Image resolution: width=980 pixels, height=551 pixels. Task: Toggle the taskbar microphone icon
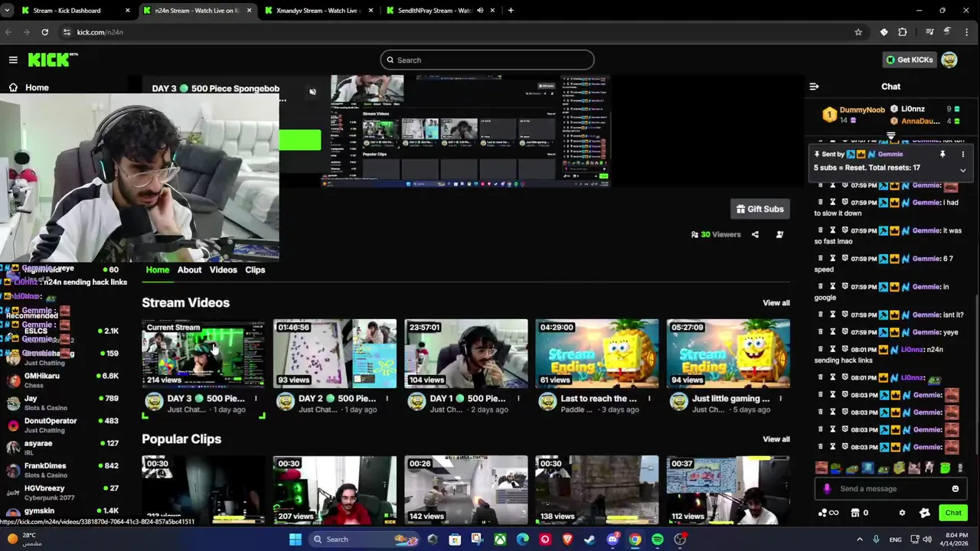click(876, 540)
